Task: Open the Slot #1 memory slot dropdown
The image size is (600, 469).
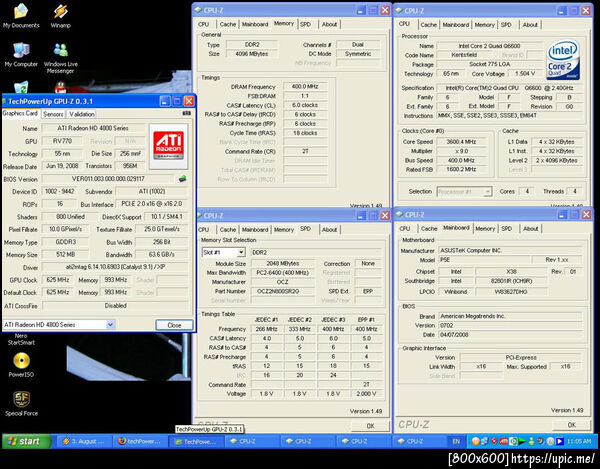Action: tap(241, 252)
